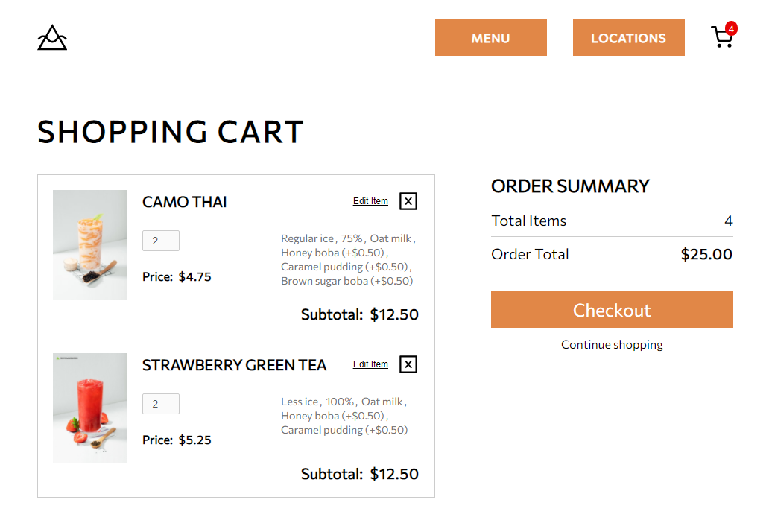Click the cart's red item count badge
769x532 pixels.
(731, 30)
